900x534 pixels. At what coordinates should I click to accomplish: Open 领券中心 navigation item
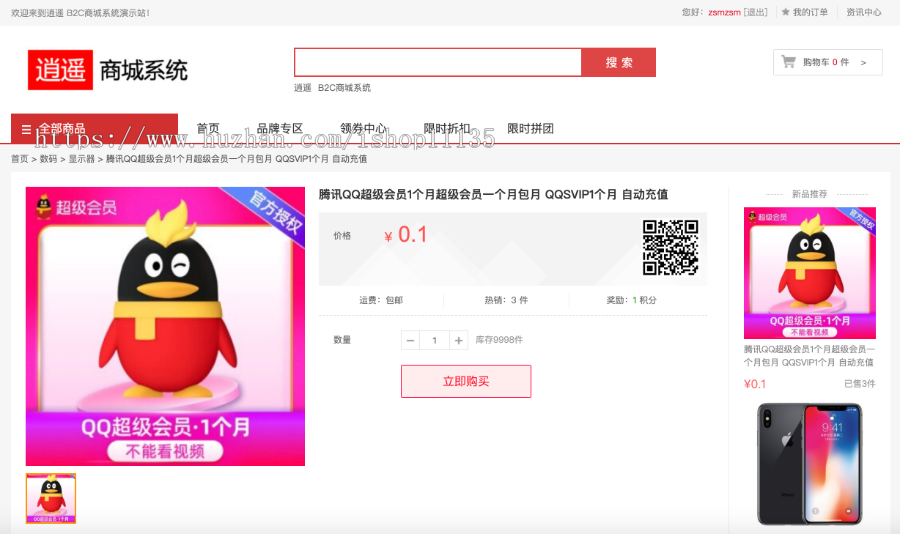point(363,129)
